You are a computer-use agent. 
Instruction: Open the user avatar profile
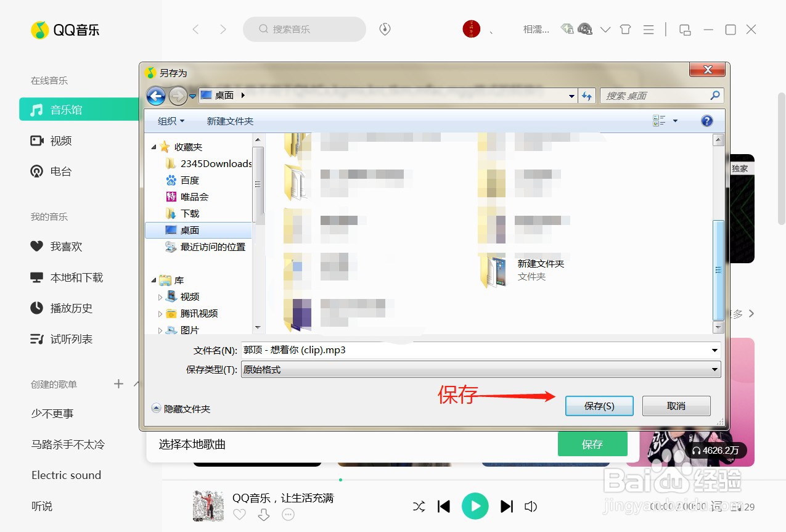(472, 29)
